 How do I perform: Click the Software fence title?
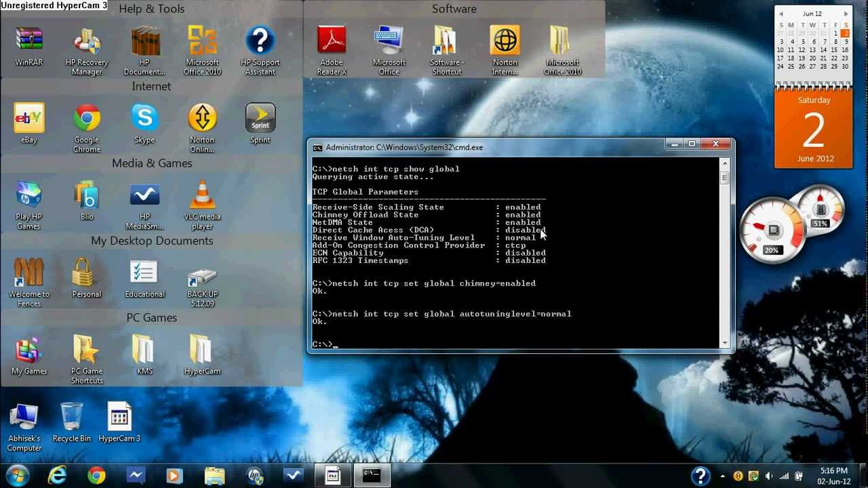(x=454, y=9)
